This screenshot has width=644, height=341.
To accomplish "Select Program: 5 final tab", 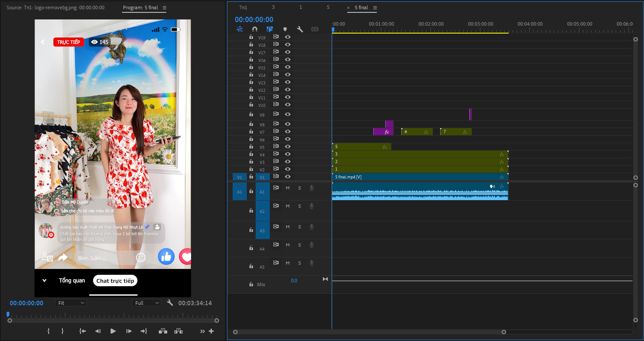I will click(140, 8).
